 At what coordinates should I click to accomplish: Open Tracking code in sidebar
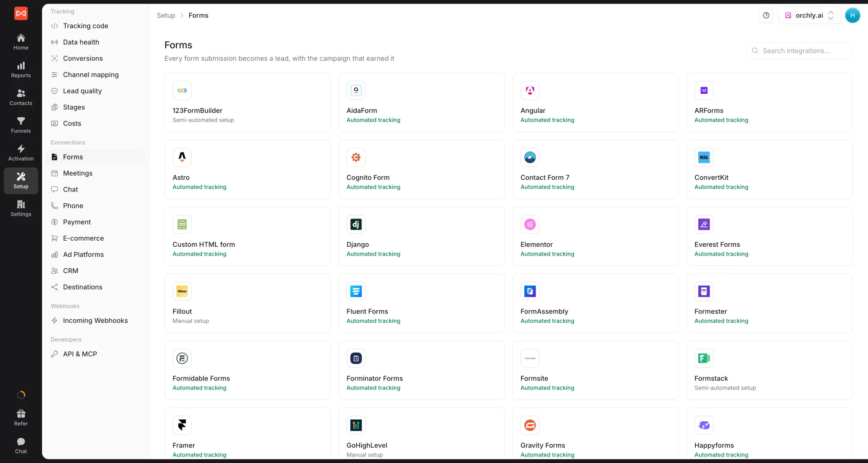(95, 26)
